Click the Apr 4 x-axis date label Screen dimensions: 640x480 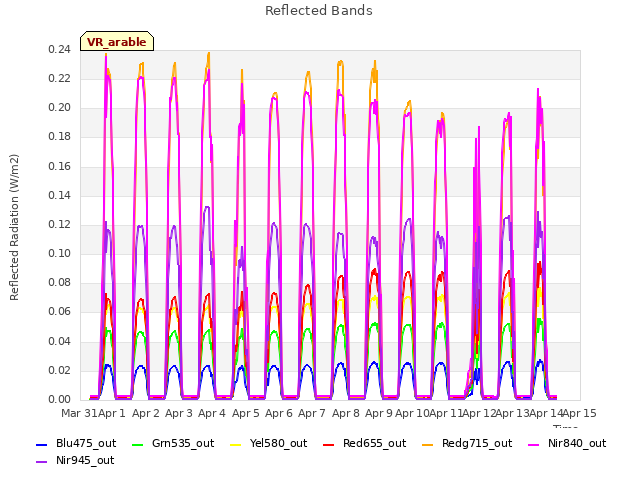tap(212, 413)
